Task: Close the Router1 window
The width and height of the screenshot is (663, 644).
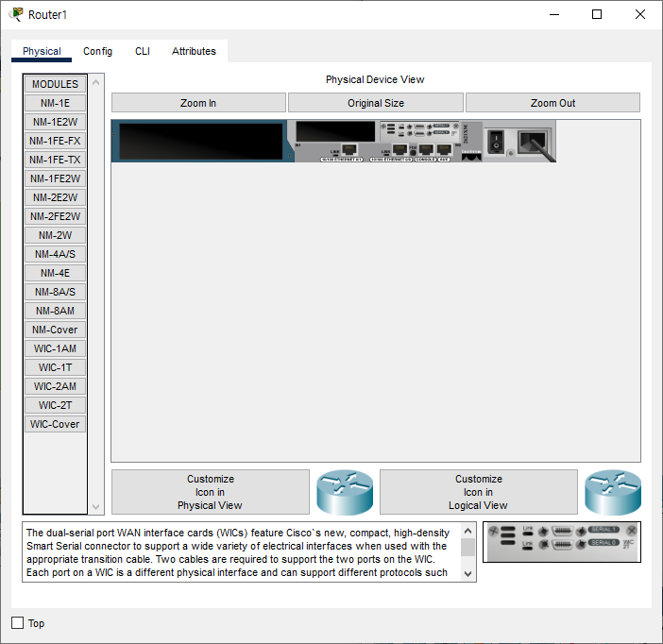Action: 640,14
